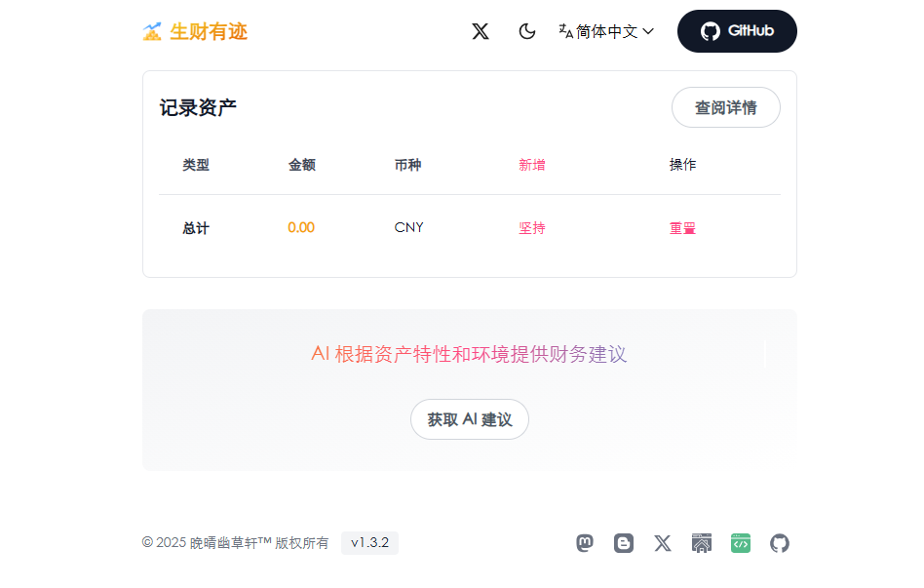The width and height of the screenshot is (924, 588).
Task: Click the 操作 column header
Action: pyautogui.click(x=682, y=165)
